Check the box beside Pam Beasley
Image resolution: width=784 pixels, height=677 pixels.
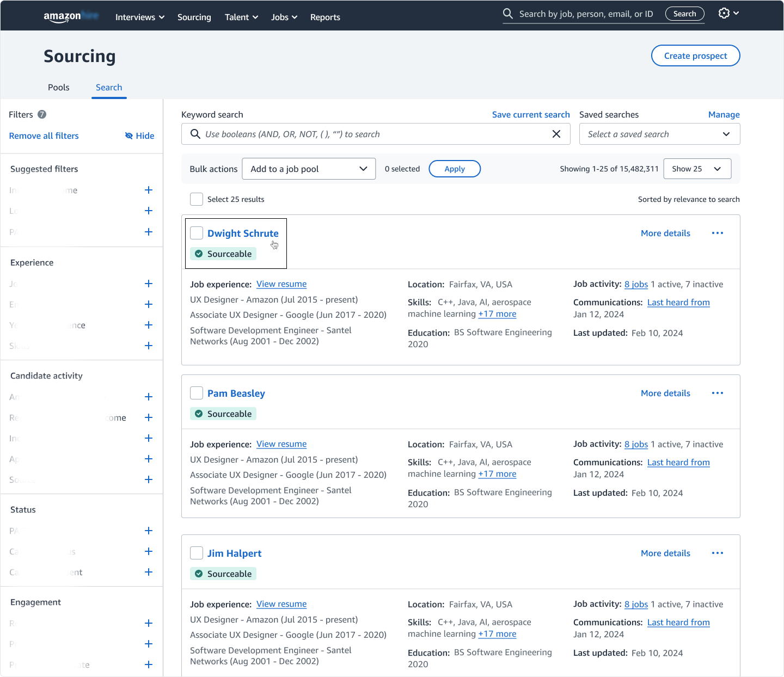tap(197, 393)
